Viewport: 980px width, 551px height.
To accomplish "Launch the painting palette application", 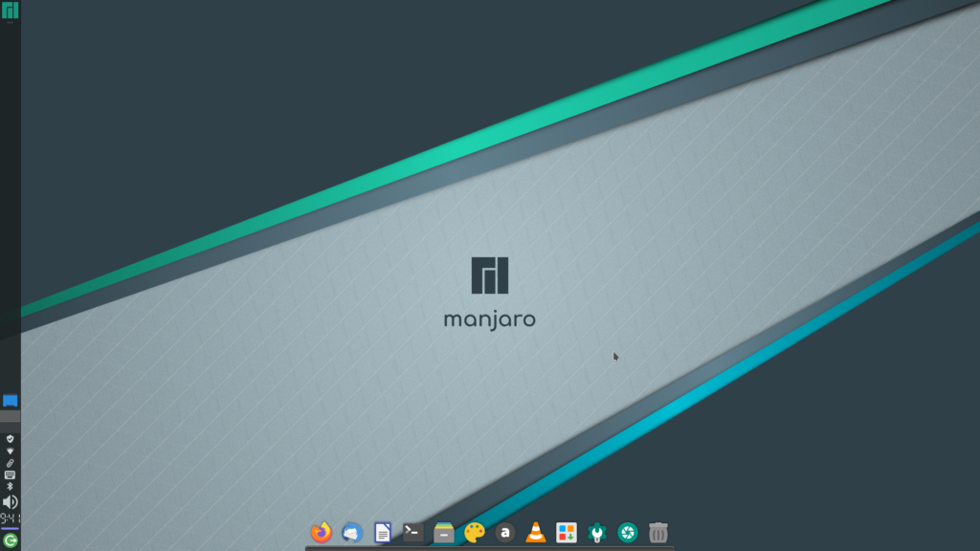I will (474, 533).
